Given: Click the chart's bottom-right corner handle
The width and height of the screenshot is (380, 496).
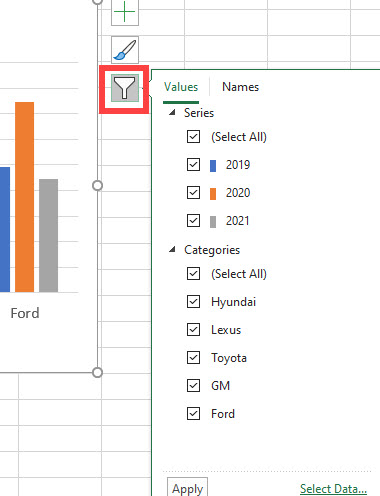Looking at the screenshot, I should click(x=97, y=372).
